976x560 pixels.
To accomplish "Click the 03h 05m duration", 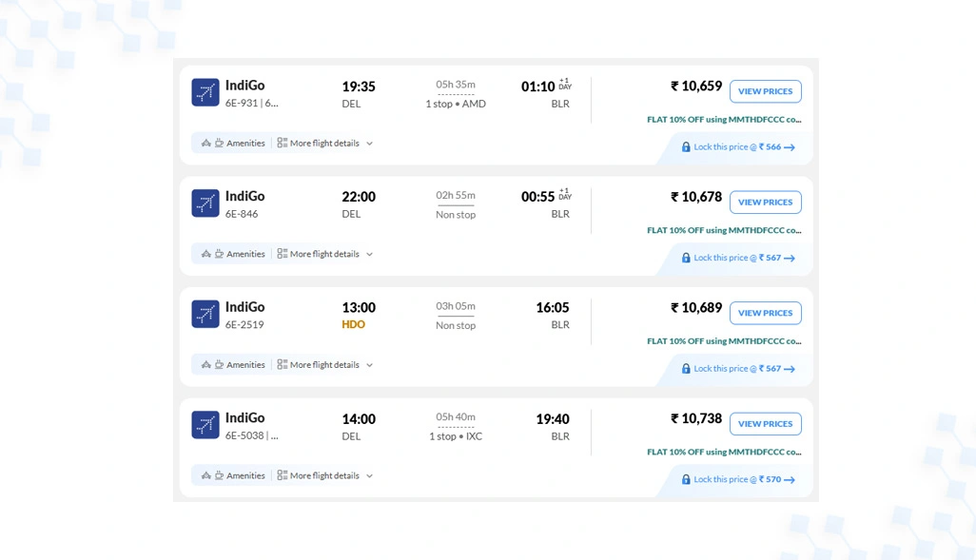I will pos(456,306).
